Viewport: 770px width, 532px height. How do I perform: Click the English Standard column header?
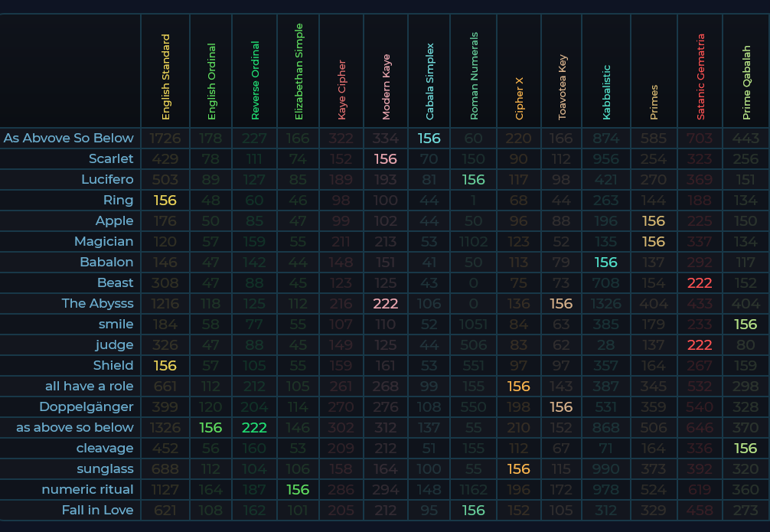coord(165,77)
